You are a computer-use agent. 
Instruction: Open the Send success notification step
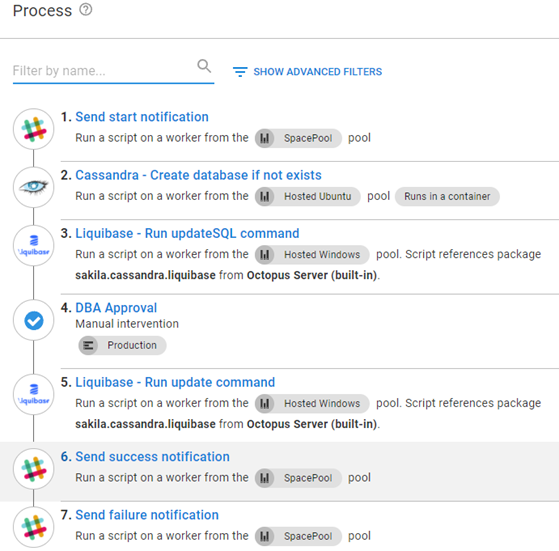153,457
